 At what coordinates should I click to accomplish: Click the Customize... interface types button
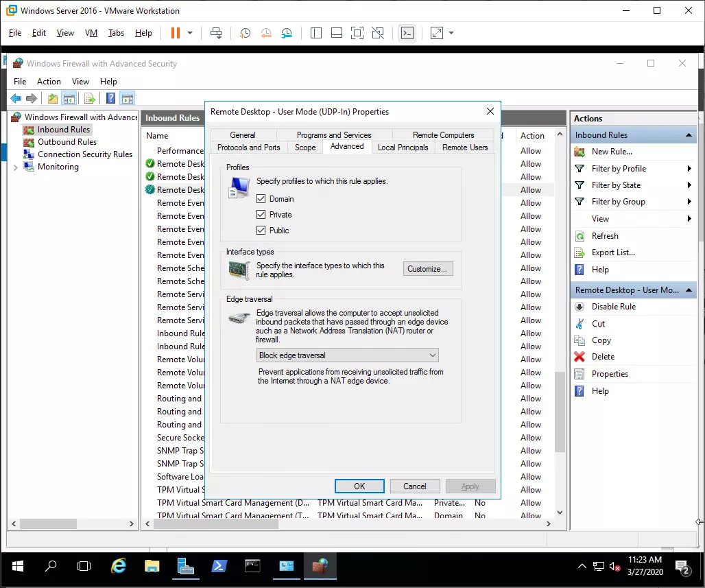[427, 269]
